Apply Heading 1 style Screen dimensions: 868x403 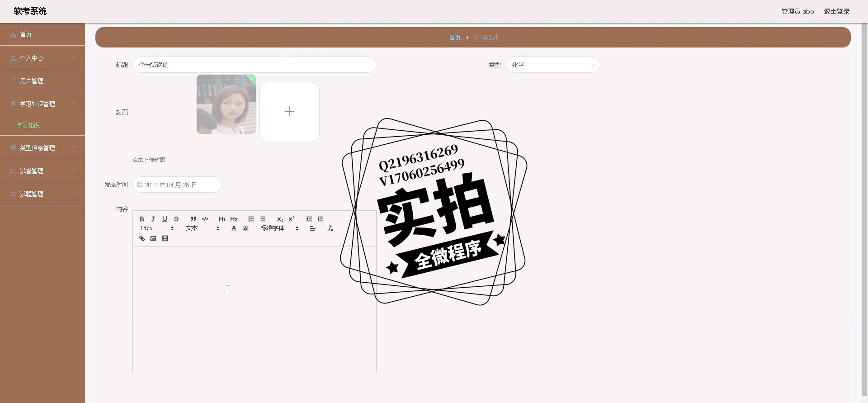(222, 219)
